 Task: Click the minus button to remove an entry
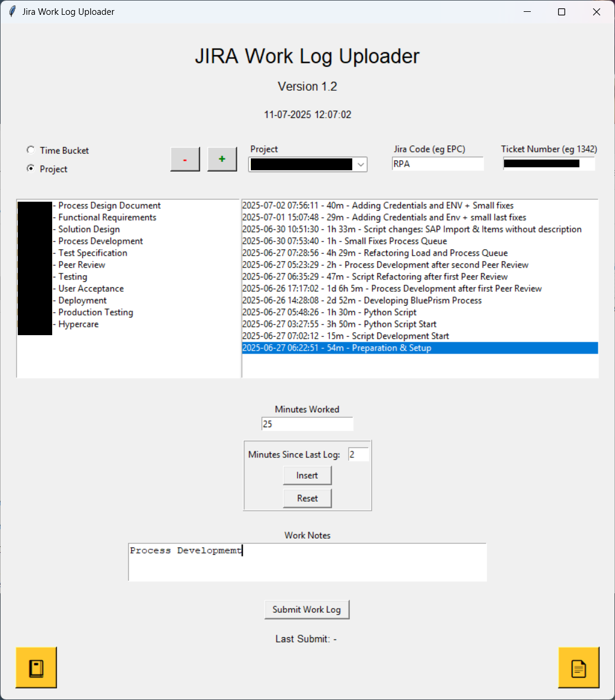[184, 158]
